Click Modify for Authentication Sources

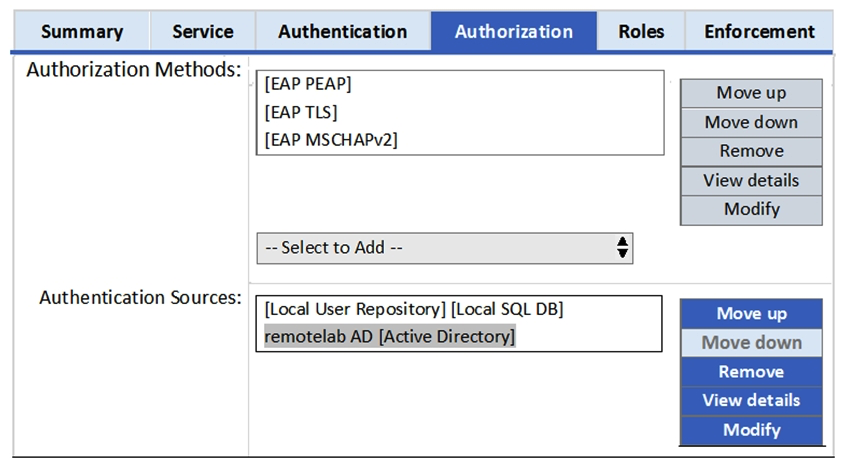coord(751,430)
